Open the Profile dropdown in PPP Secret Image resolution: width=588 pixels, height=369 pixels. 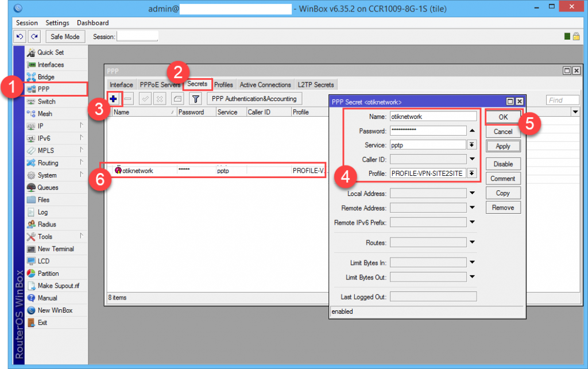tap(472, 173)
